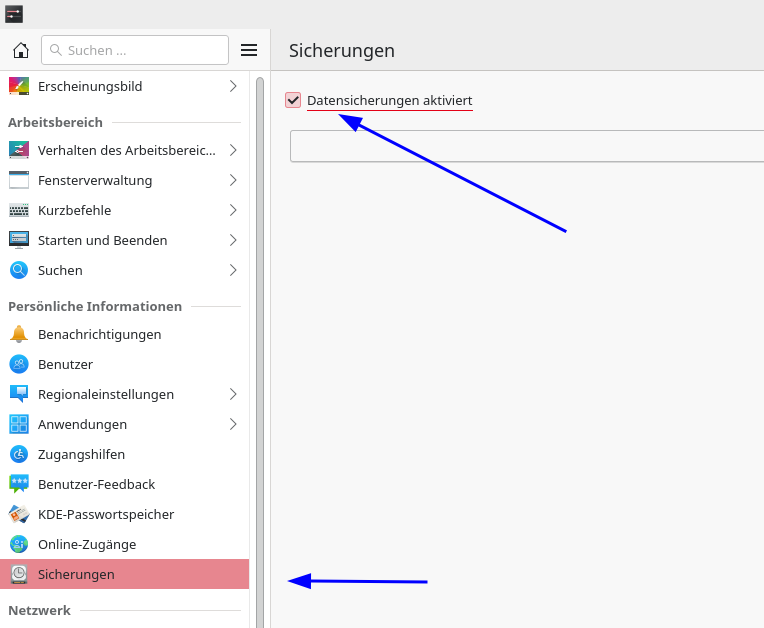The width and height of the screenshot is (764, 628).
Task: Open the Erscheinungsbild settings entry
Action: pos(124,86)
